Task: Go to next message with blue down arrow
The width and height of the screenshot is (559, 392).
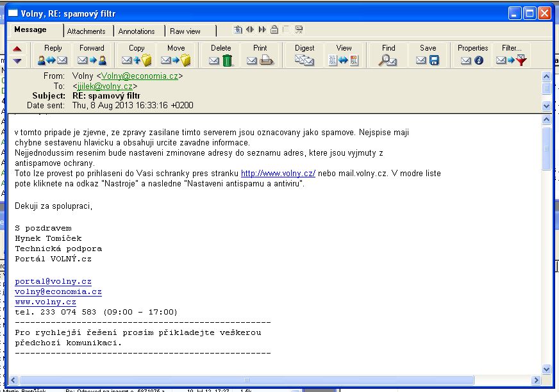Action: pyautogui.click(x=17, y=61)
